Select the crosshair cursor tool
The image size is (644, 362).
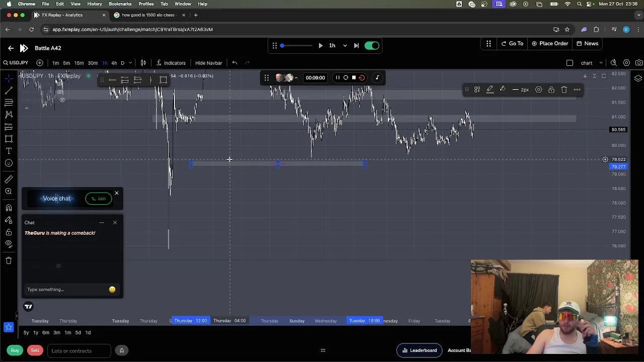9,78
